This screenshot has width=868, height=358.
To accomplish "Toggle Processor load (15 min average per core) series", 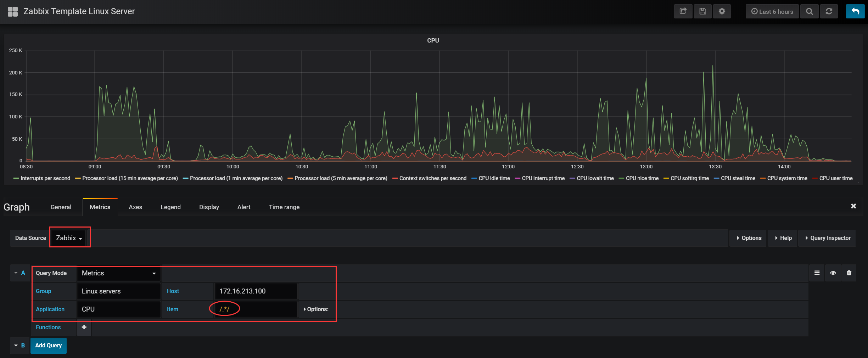I will (130, 178).
